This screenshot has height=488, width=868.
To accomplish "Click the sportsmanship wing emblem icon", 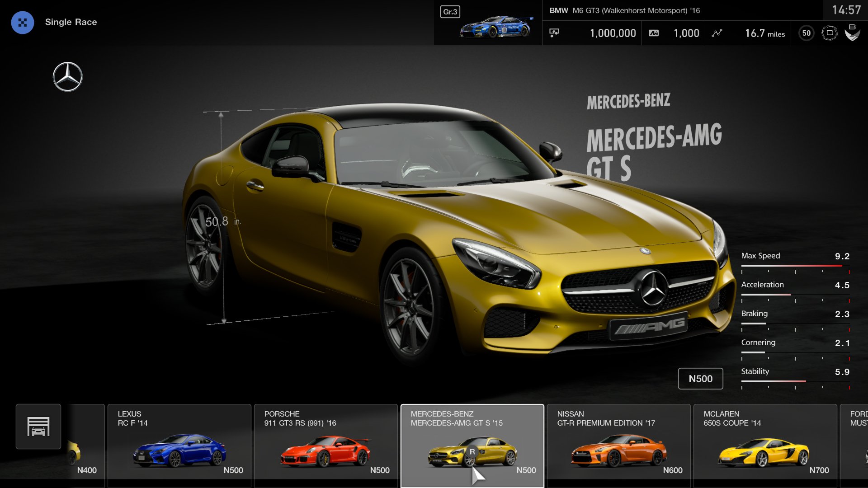I will point(854,33).
